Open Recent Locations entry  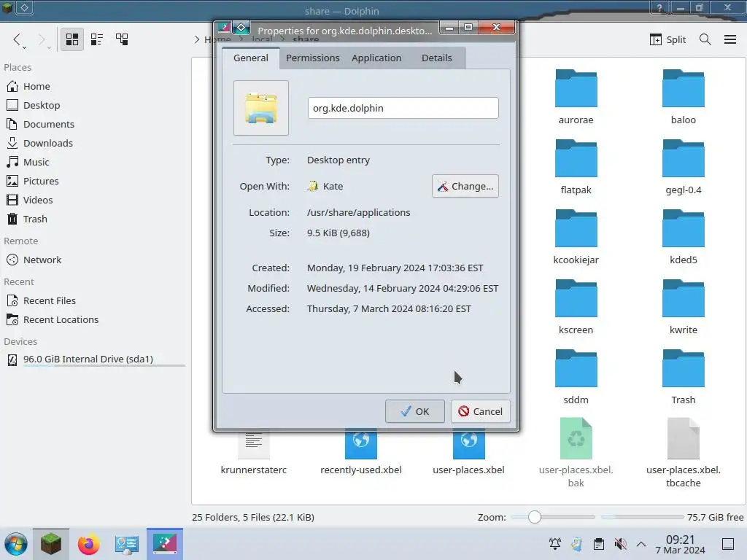(x=53, y=320)
